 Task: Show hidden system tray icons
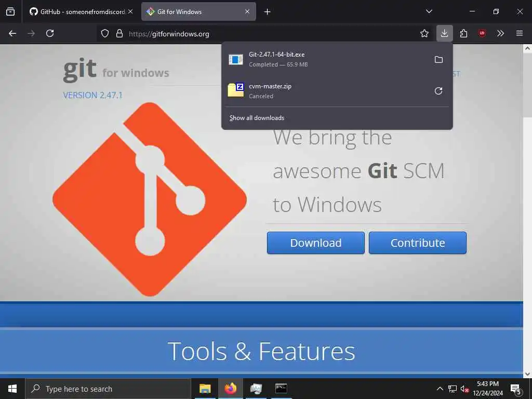point(440,389)
